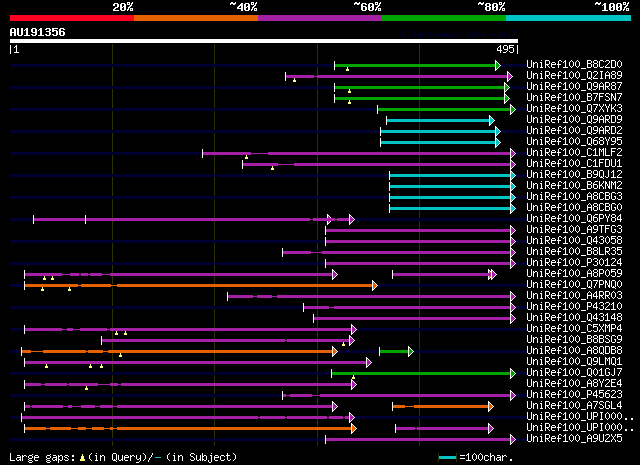Screen dimensions: 640x465
Task: Select the UniRef100_A8QDB8 label
Action: pyautogui.click(x=574, y=351)
